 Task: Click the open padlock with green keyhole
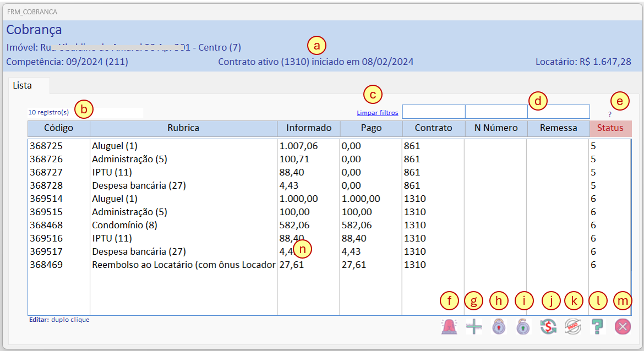(523, 327)
